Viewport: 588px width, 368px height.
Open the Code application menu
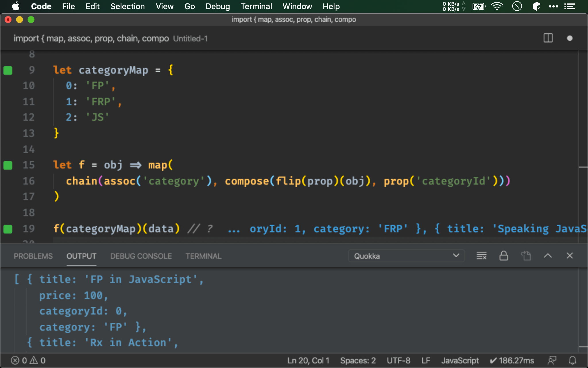click(41, 6)
